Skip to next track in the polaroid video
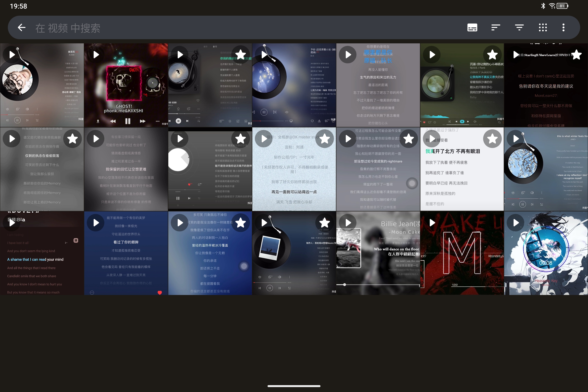The height and width of the screenshot is (392, 588). [x=280, y=288]
